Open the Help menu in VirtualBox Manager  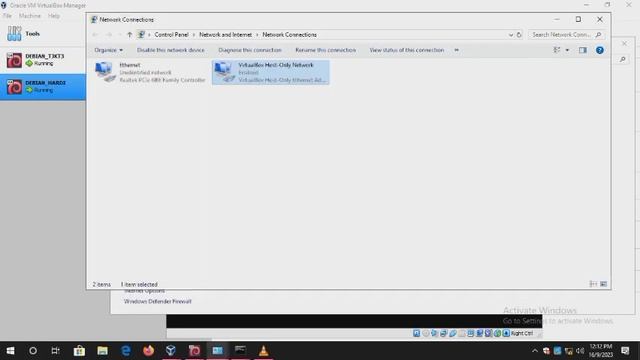[x=54, y=16]
